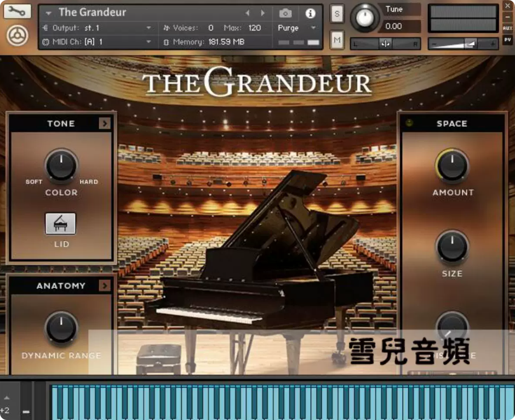Click the Memory 181.59 MB readout
515x420 pixels.
coord(227,42)
